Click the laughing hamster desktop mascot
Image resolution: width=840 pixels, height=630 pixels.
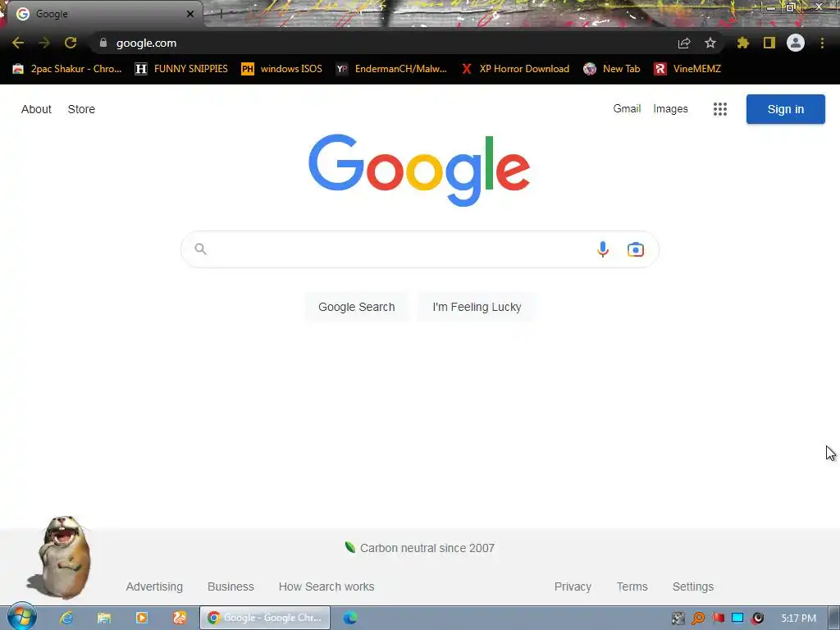click(62, 557)
